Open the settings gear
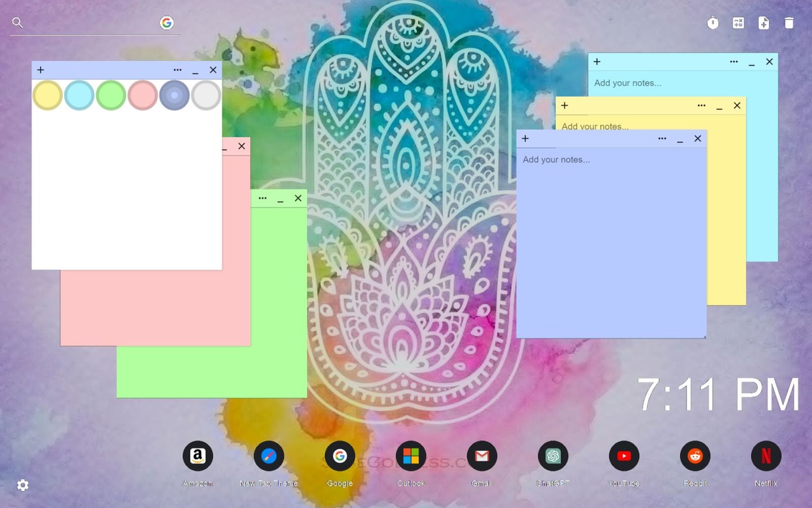The width and height of the screenshot is (812, 508). point(23,485)
